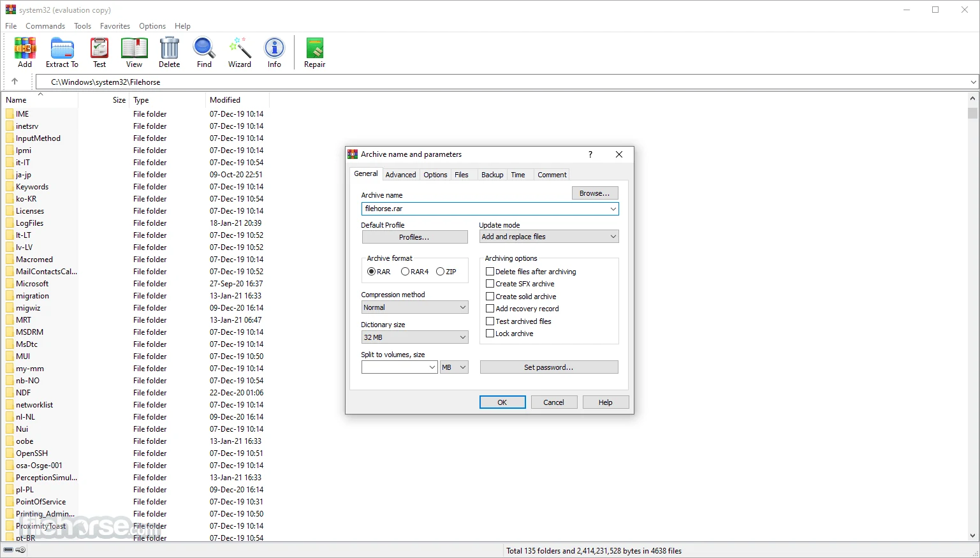The image size is (980, 558).
Task: Expand the address path dropdown arrow
Action: 973,82
